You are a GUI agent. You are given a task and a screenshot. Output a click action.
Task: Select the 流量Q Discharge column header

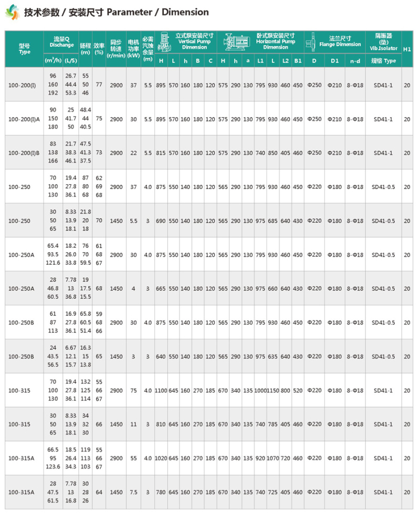pyautogui.click(x=61, y=42)
